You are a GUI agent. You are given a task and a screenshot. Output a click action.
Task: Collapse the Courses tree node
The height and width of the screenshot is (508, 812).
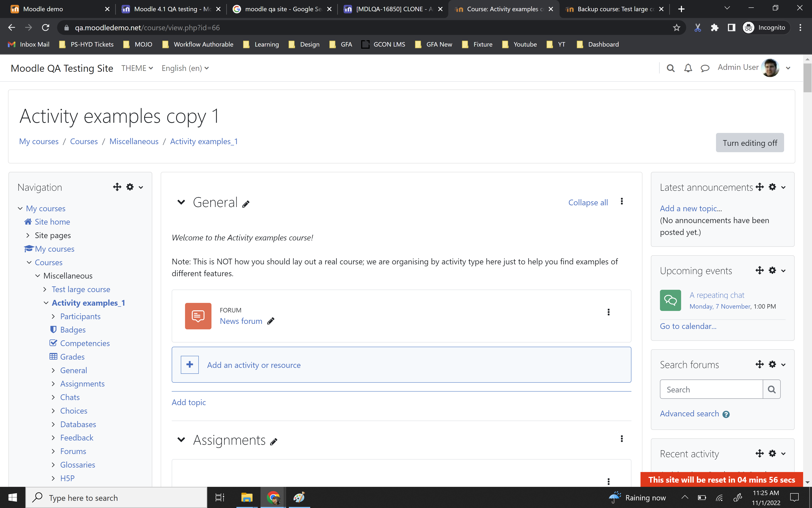[x=29, y=262]
